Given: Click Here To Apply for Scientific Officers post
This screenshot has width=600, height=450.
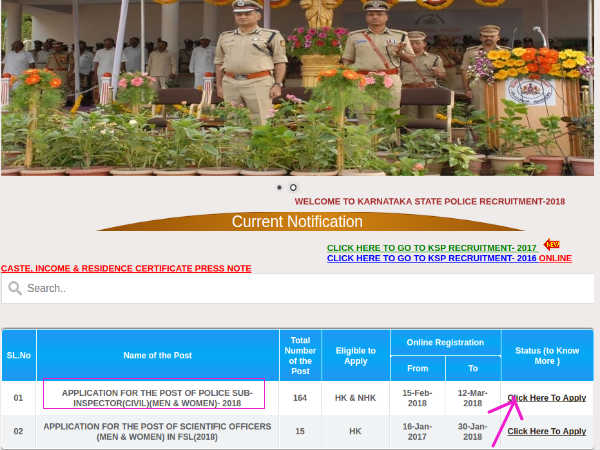Looking at the screenshot, I should coord(546,431).
